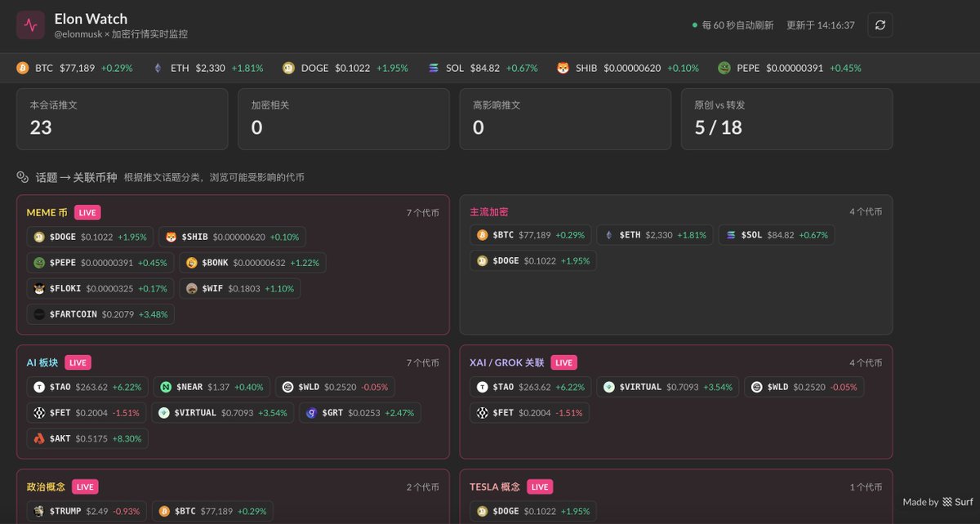The height and width of the screenshot is (524, 980).
Task: Select $GRT token chip
Action: [360, 413]
